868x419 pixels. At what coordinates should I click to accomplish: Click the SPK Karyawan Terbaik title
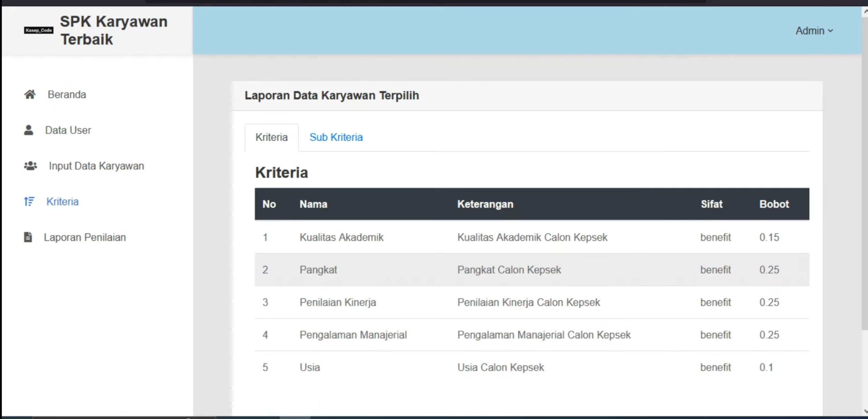[114, 30]
